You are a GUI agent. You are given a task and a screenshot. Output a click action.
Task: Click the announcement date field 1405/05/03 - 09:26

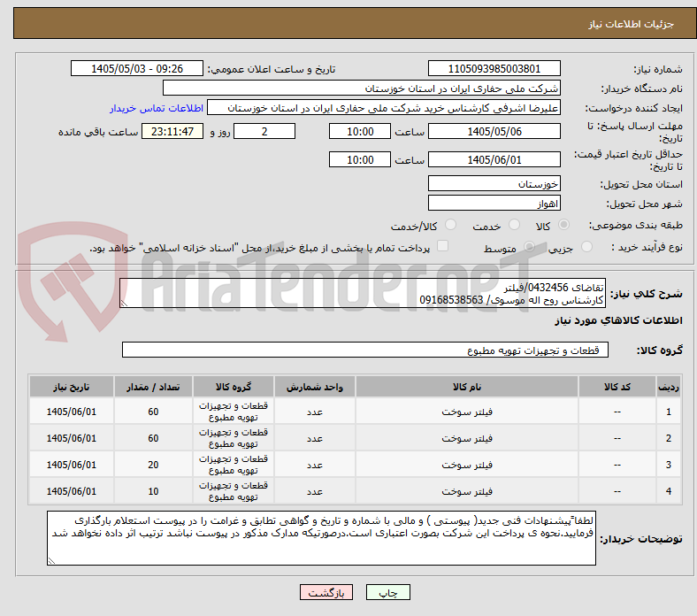[137, 68]
